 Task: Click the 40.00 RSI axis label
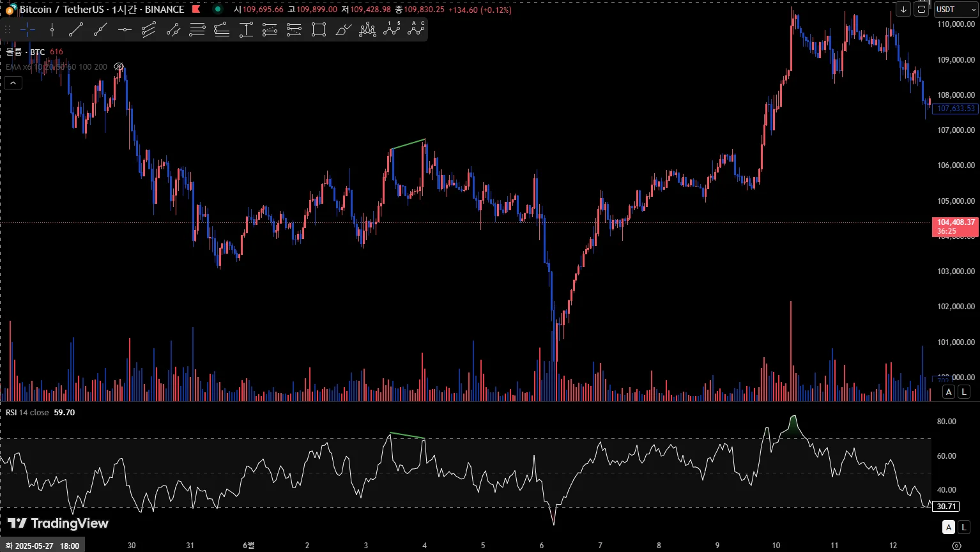[x=947, y=490]
